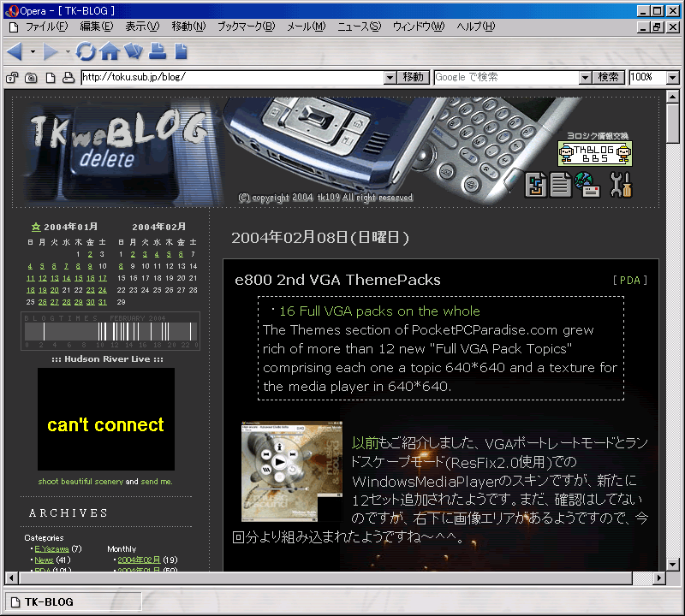
Task: Toggle document mode with small page icon by address bar
Action: tap(51, 78)
